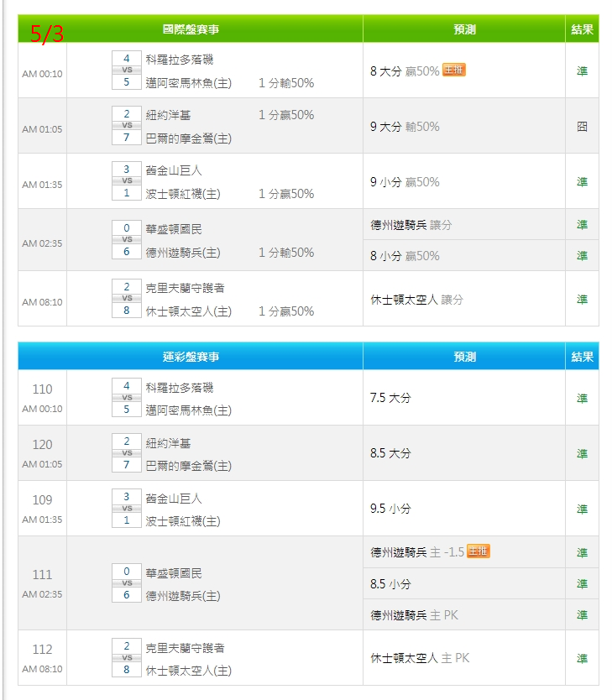The width and height of the screenshot is (612, 700).
Task: Click the 囧 result for 9 大分 輸50%
Action: pyautogui.click(x=582, y=127)
